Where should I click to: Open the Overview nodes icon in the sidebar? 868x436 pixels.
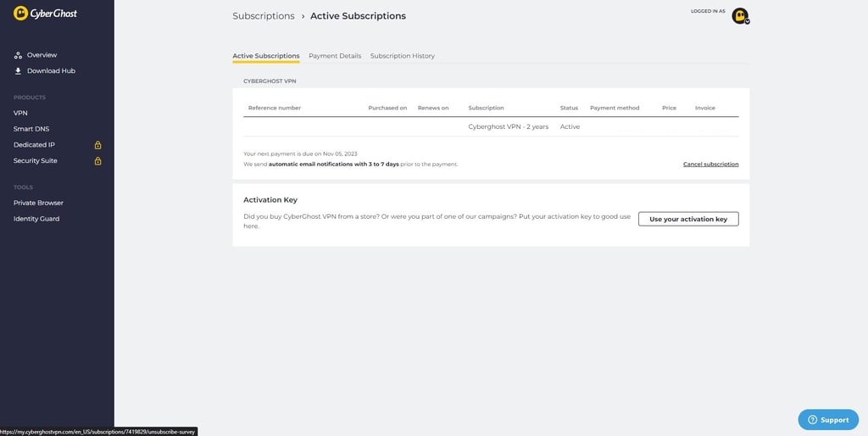point(18,55)
